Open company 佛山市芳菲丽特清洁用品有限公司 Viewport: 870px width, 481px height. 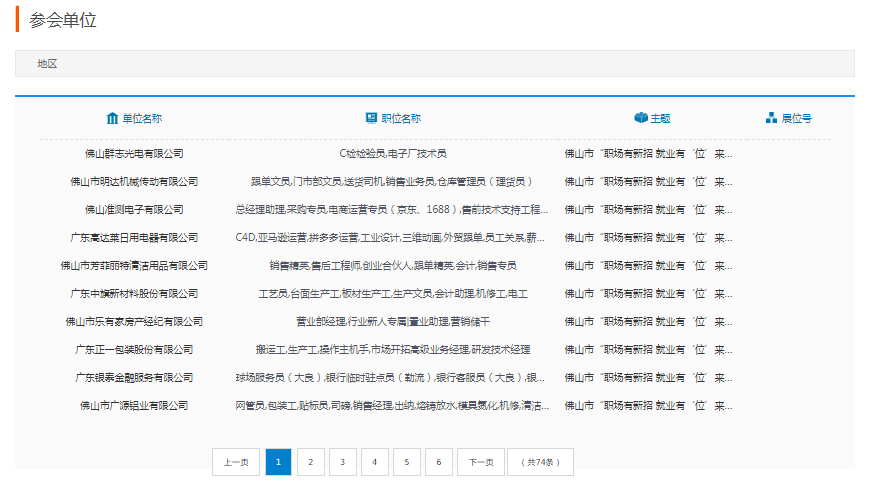click(134, 266)
